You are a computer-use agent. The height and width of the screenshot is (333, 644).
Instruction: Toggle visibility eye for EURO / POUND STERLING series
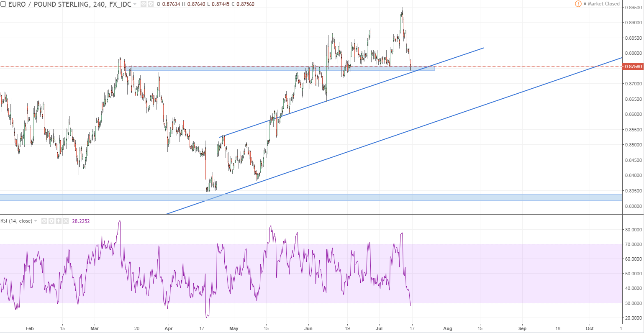click(x=144, y=4)
